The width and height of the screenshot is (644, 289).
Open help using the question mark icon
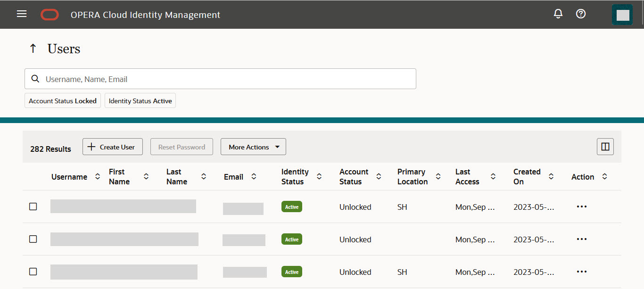(x=580, y=14)
